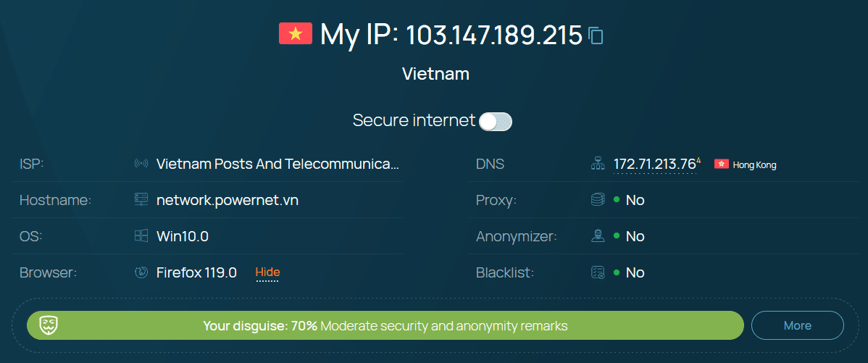This screenshot has height=363, width=868.
Task: Click the Anonymizer spy icon
Action: (598, 236)
